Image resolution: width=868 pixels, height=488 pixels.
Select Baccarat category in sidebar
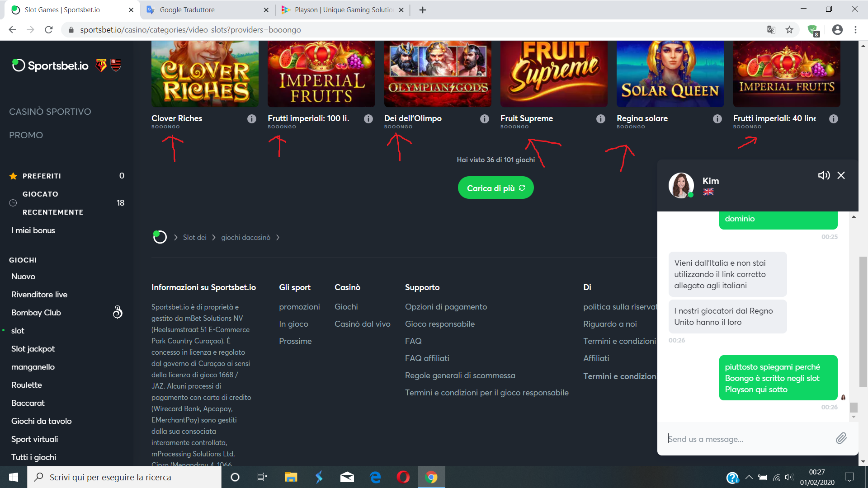tap(28, 403)
